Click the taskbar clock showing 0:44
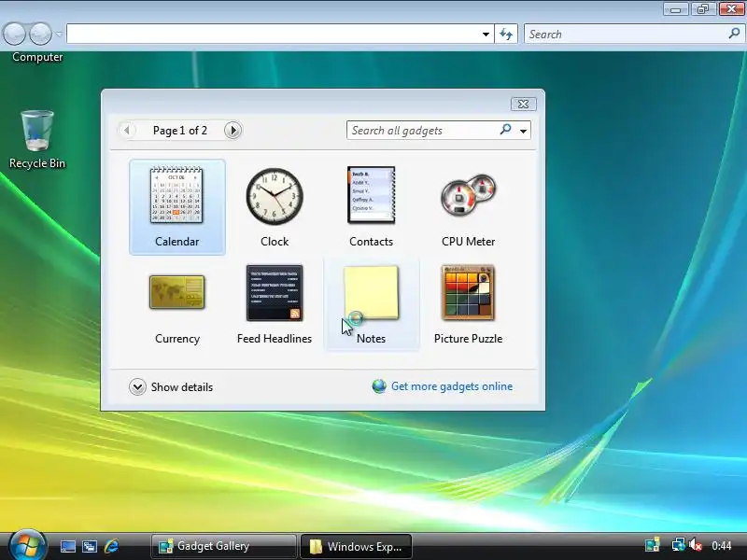This screenshot has width=747, height=560. click(721, 546)
